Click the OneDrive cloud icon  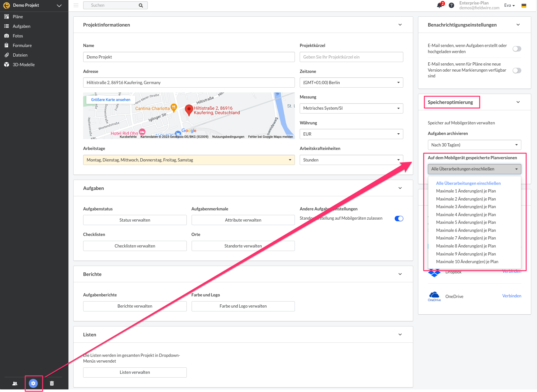(x=434, y=296)
